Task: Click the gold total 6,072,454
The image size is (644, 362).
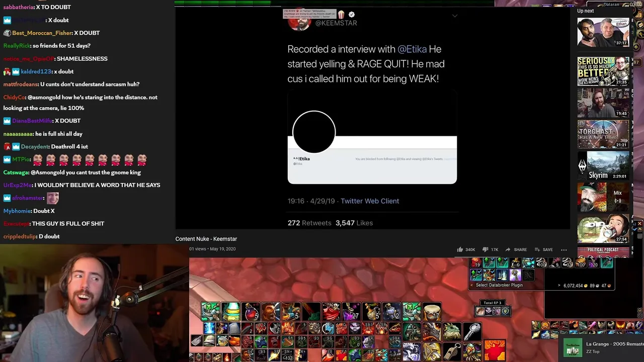Action: point(573,286)
